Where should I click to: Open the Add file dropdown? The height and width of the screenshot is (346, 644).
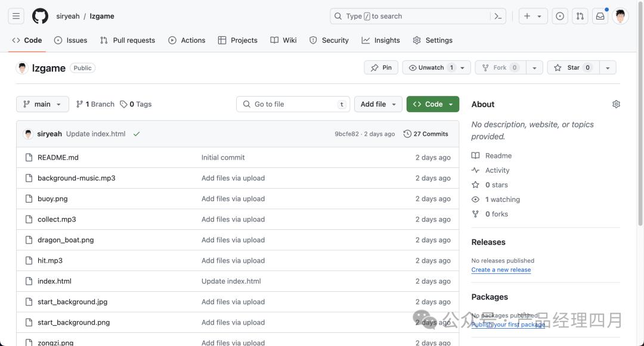pyautogui.click(x=378, y=104)
